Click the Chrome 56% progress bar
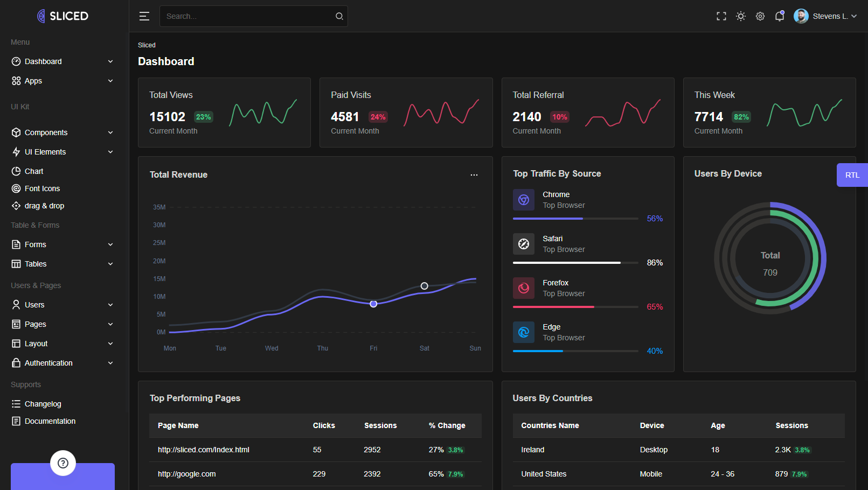Screen dimensions: 868x490 click(x=575, y=219)
